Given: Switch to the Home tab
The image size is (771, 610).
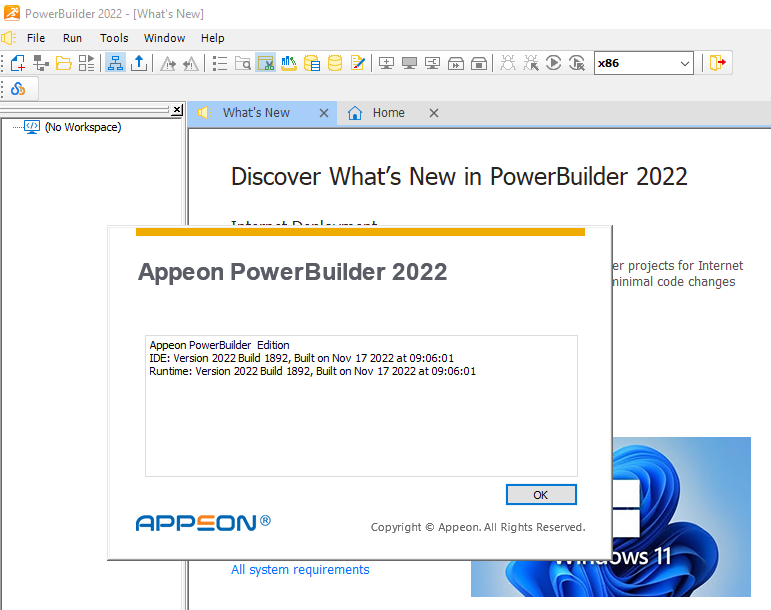Looking at the screenshot, I should 388,113.
